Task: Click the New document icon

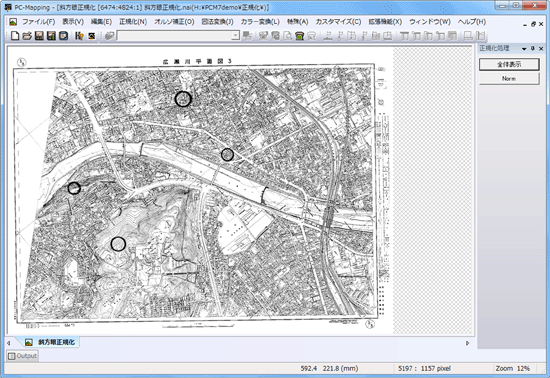Action: (x=15, y=35)
